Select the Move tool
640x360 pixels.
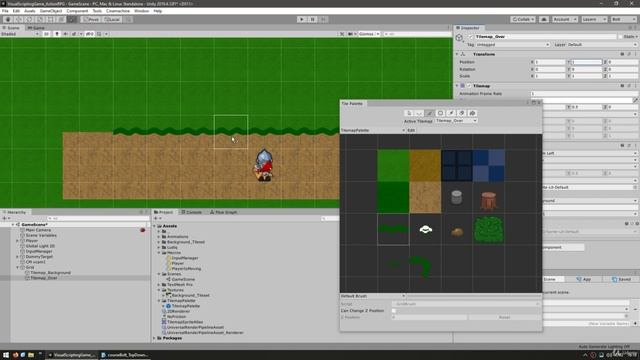19,19
